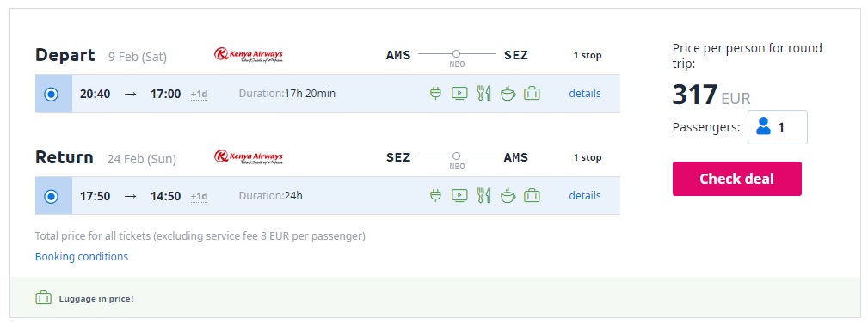Click the luggage icon on departure flight
The width and height of the screenshot is (868, 330).
pyautogui.click(x=532, y=94)
